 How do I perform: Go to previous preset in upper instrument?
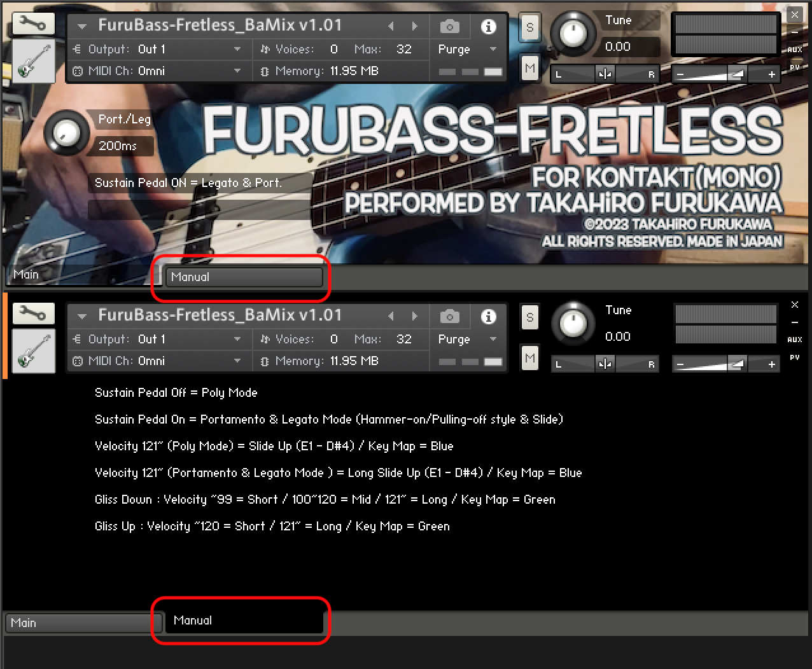(x=391, y=26)
